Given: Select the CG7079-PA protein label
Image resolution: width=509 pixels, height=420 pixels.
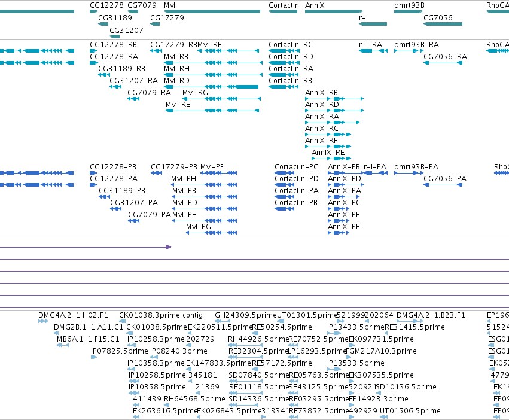Looking at the screenshot, I should point(150,215).
